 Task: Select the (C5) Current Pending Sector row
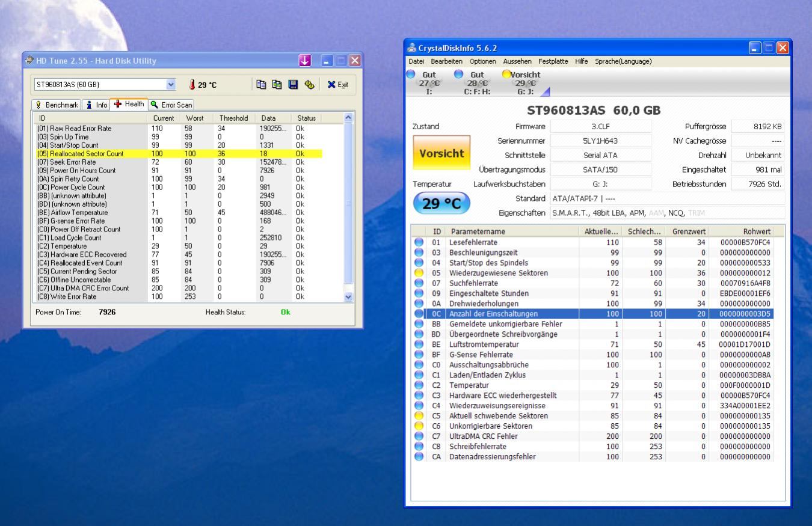[179, 272]
